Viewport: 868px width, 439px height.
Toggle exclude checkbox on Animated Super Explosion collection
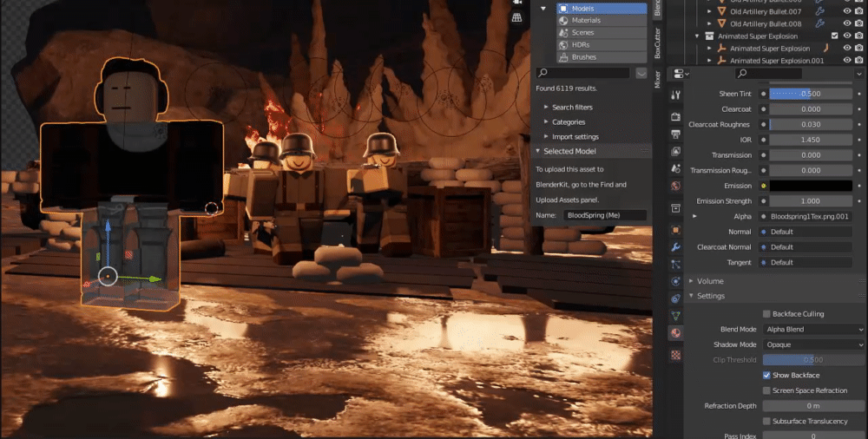pyautogui.click(x=835, y=36)
